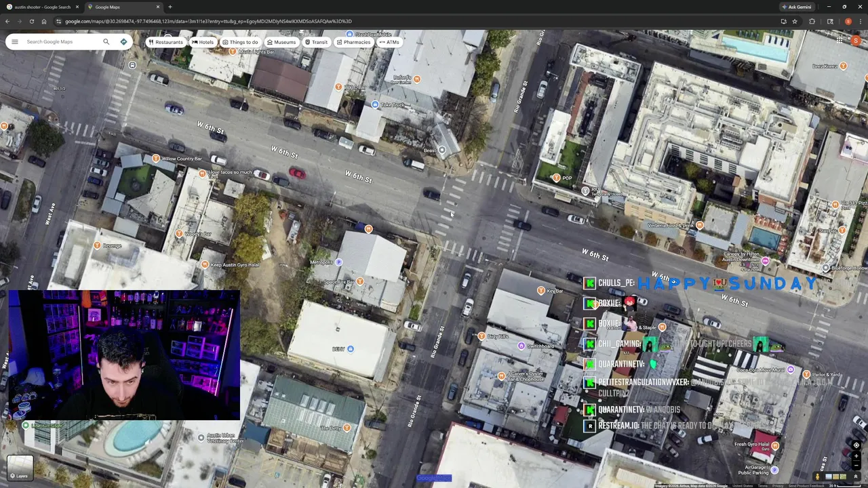
Task: Close the Google Maps tab
Action: (158, 7)
